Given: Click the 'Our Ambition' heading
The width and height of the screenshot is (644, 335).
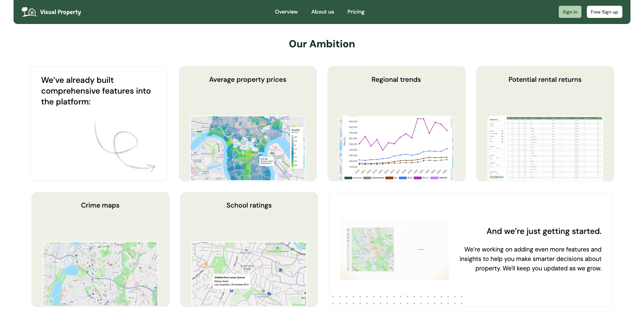Looking at the screenshot, I should point(322,44).
